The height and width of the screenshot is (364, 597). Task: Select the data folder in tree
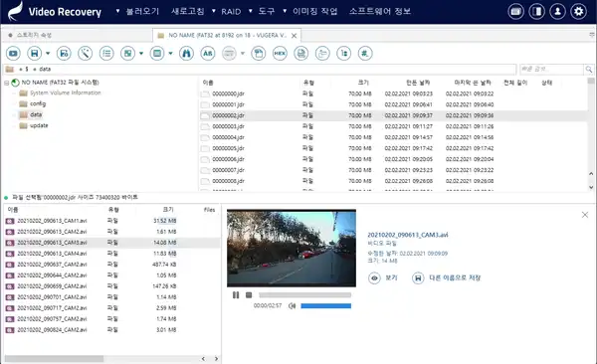(36, 114)
